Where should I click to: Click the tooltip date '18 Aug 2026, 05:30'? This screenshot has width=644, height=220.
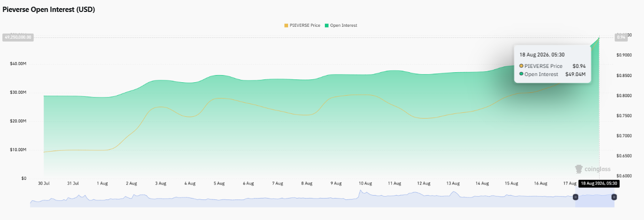pyautogui.click(x=543, y=55)
